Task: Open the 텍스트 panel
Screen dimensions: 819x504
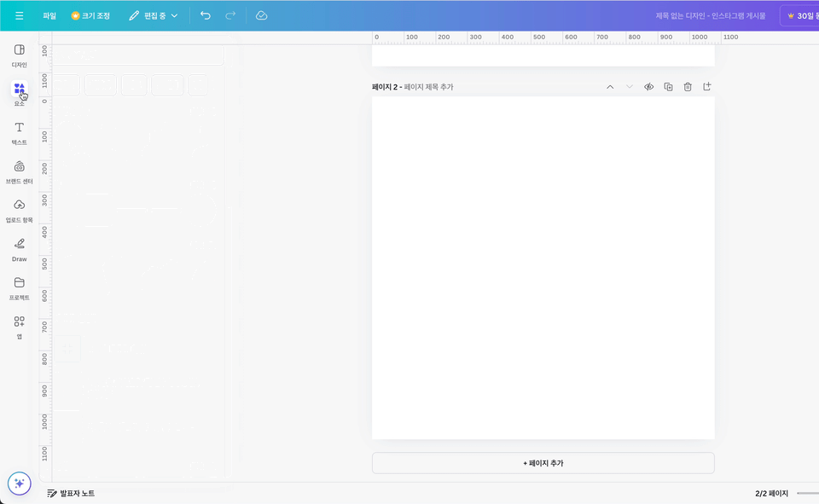Action: 19,133
